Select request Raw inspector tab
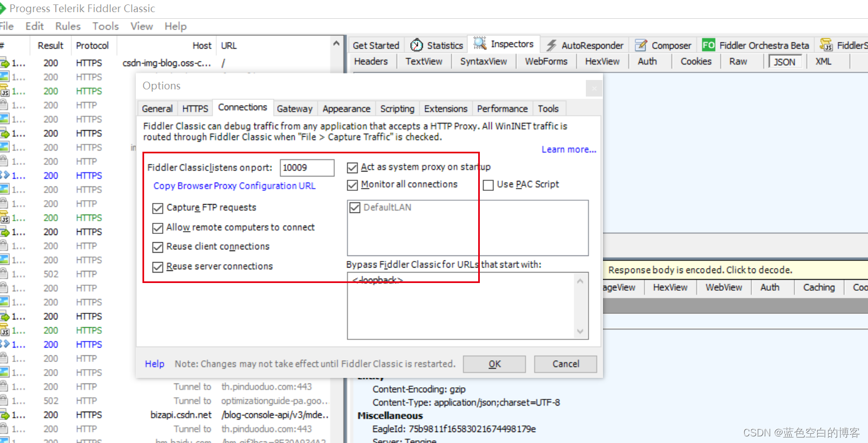The image size is (868, 443). 738,61
